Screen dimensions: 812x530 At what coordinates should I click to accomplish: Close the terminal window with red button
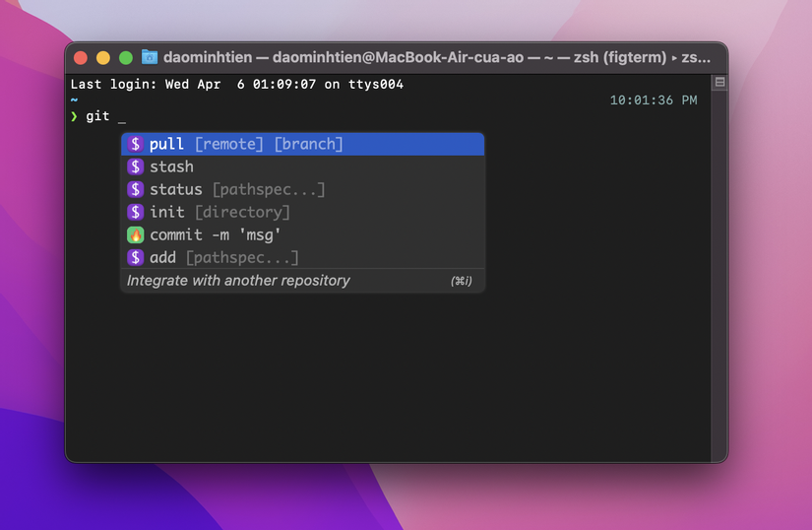81,57
